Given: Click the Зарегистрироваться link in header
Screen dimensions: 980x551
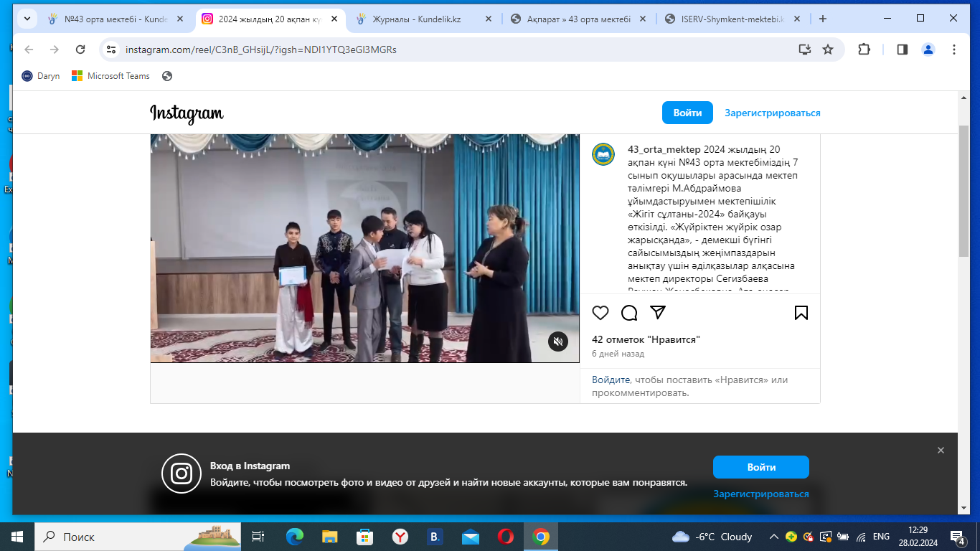Looking at the screenshot, I should click(x=772, y=113).
